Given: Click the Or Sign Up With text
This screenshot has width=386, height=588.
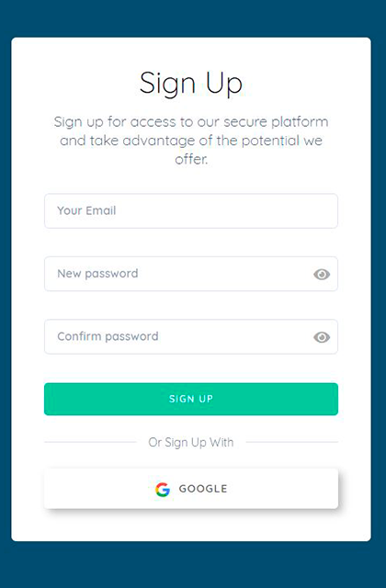Looking at the screenshot, I should point(191,443).
